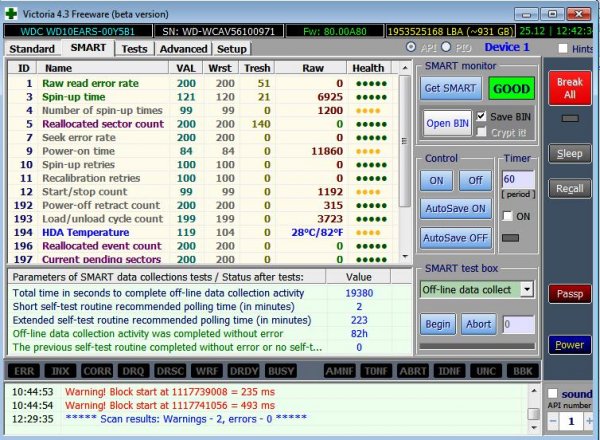This screenshot has width=600, height=440.
Task: Click the timer period input field
Action: tap(517, 179)
